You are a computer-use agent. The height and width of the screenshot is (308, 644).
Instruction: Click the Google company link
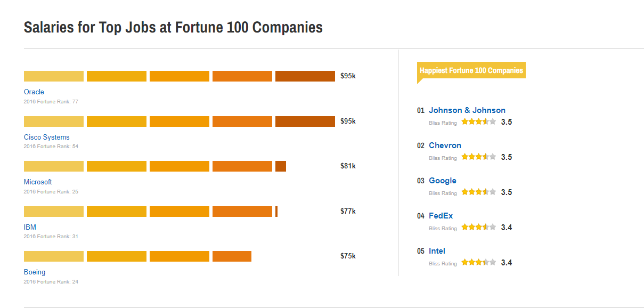[443, 181]
